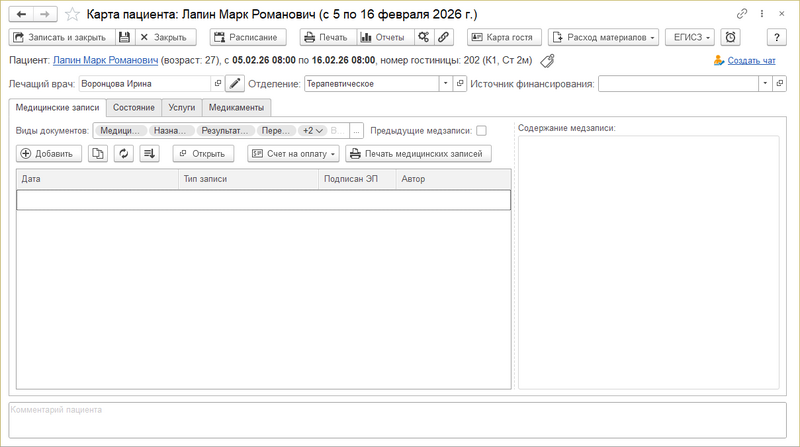Screen dimensions: 800x447
Task: Click Печать медицинских записей button
Action: pyautogui.click(x=418, y=154)
